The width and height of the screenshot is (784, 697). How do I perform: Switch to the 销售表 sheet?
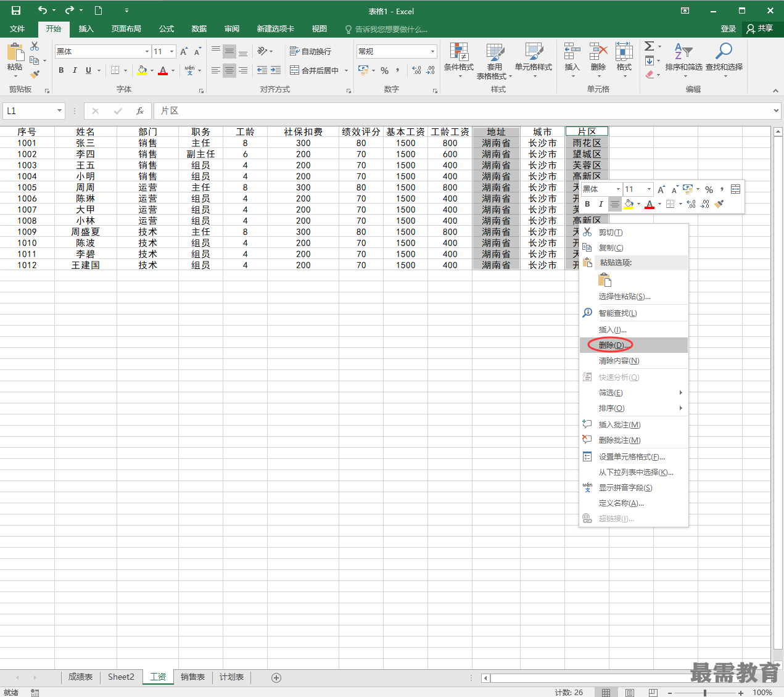[192, 677]
